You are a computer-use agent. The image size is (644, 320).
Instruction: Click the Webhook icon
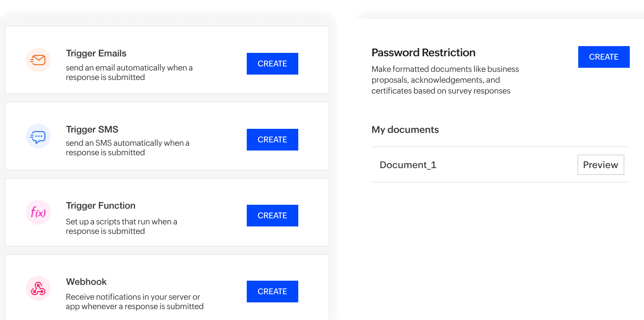[38, 288]
